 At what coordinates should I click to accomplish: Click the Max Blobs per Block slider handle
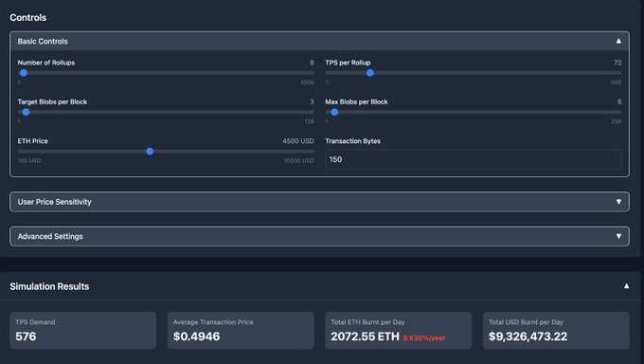coord(334,112)
